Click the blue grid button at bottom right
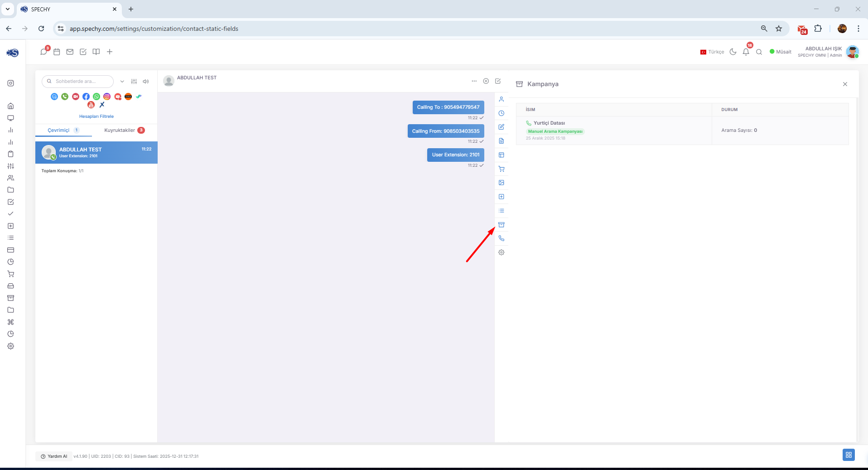 tap(849, 455)
